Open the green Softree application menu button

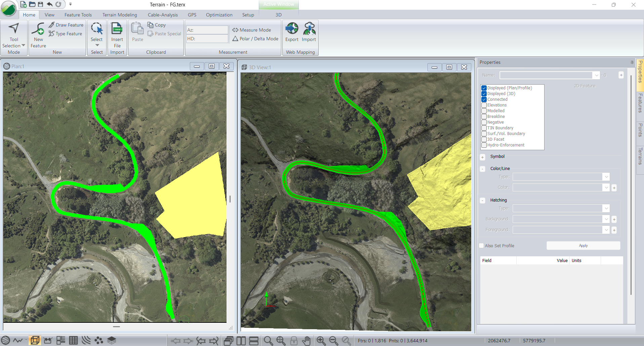click(x=9, y=9)
